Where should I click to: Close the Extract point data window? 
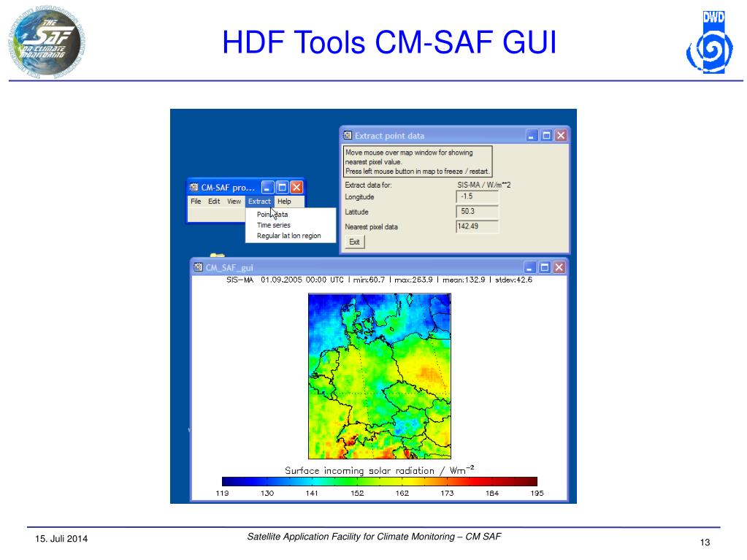point(562,136)
